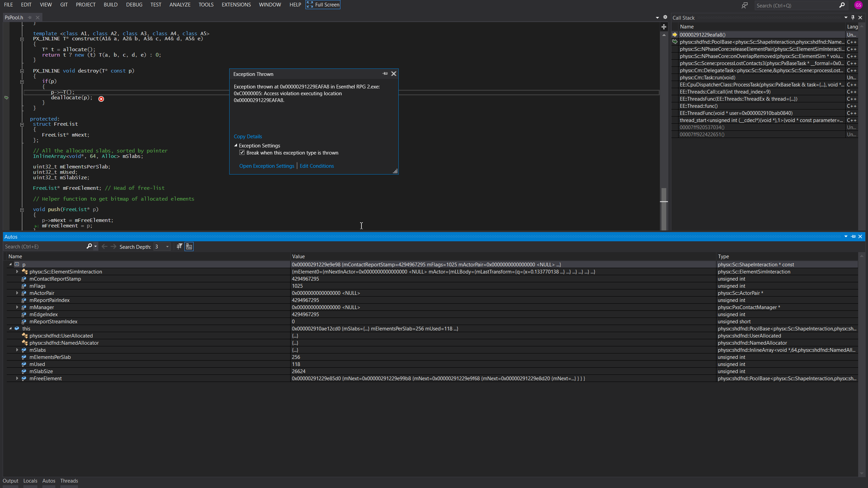Collapse the Exception Settings section
This screenshot has width=868, height=488.
click(x=236, y=145)
